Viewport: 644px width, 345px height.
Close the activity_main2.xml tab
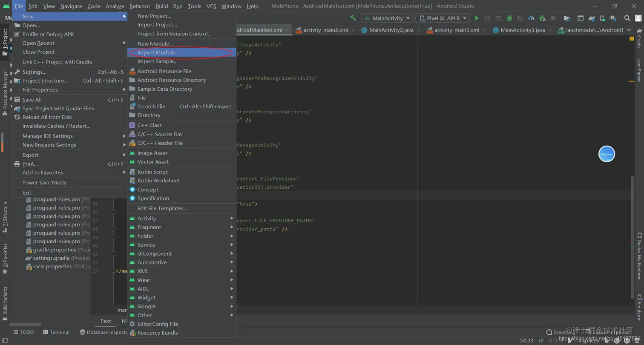coord(354,30)
